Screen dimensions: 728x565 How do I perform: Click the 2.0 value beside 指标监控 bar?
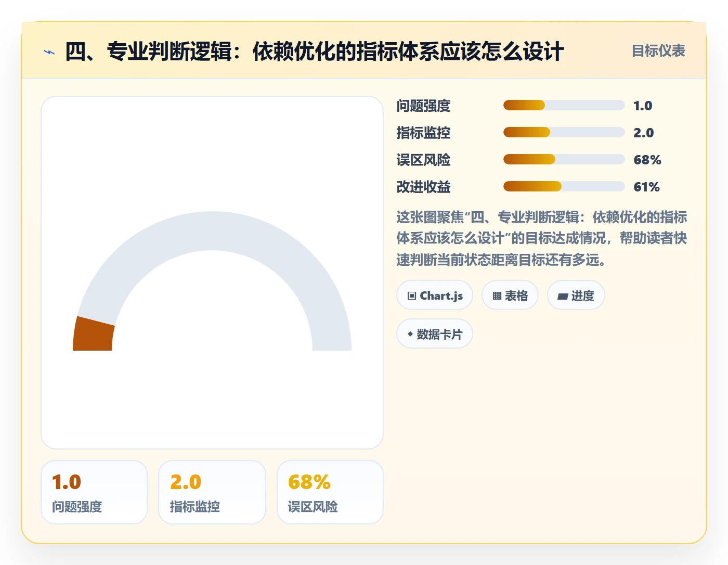coord(643,133)
